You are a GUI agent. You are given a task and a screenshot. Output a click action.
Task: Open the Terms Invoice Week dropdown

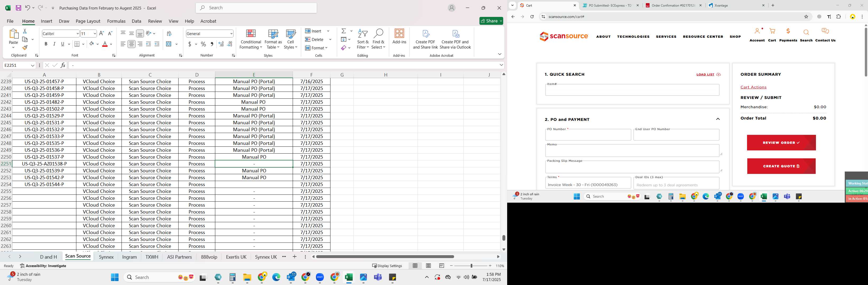tap(588, 183)
